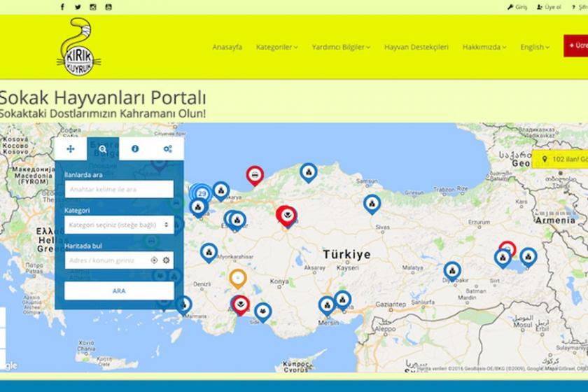Open the Instagram social icon
Viewport: 588px width, 392px height.
(x=93, y=7)
